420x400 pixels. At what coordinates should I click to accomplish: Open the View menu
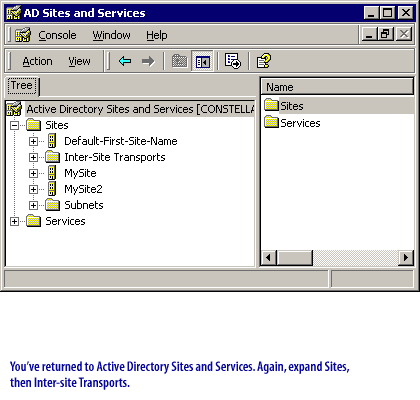click(x=79, y=61)
